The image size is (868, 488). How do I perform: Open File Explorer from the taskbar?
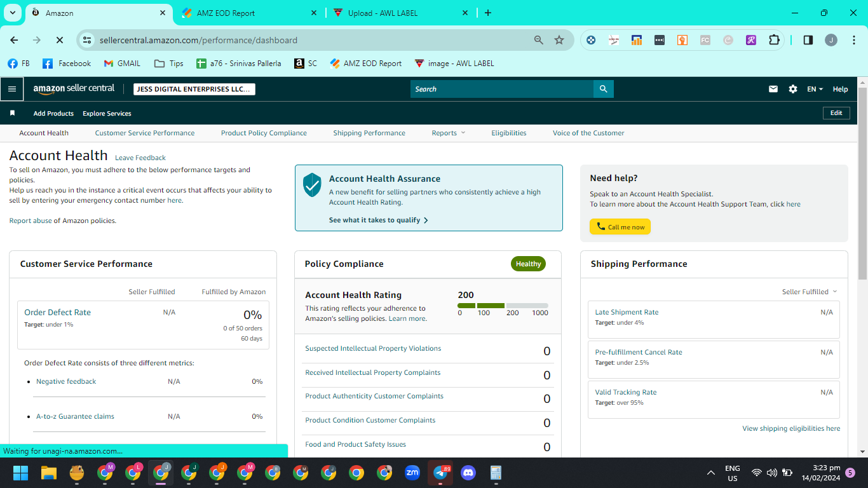pyautogui.click(x=49, y=473)
